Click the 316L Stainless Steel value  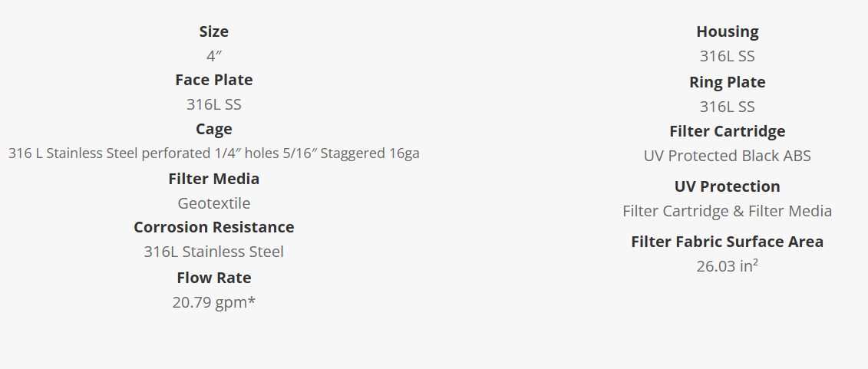213,252
